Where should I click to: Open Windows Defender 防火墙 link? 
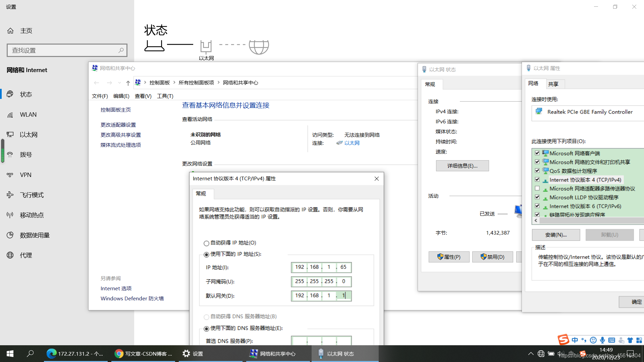coord(132,299)
